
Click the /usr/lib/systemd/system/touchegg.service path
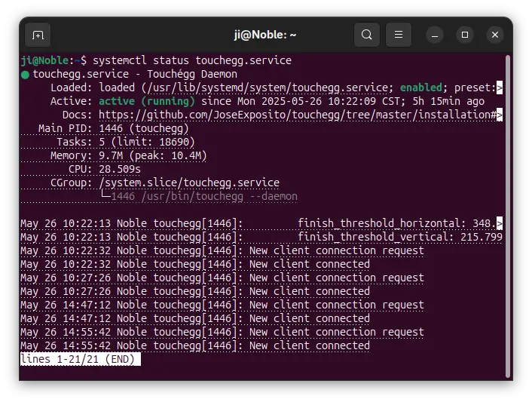point(268,87)
